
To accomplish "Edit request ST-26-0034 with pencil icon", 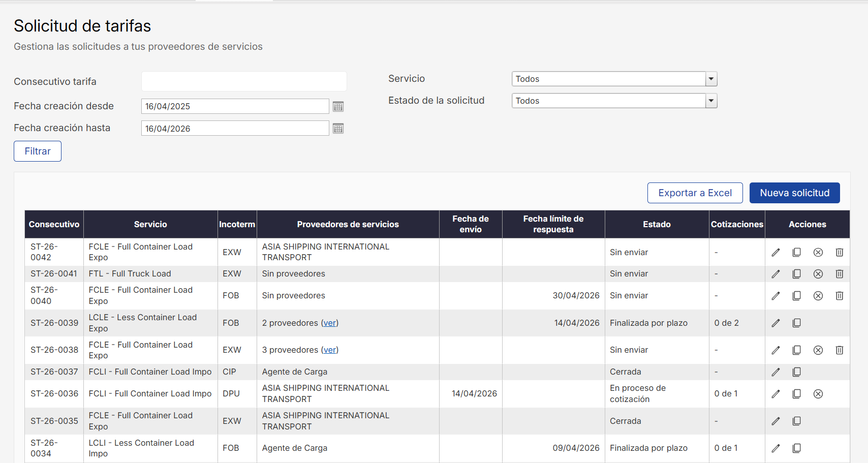I will (776, 448).
